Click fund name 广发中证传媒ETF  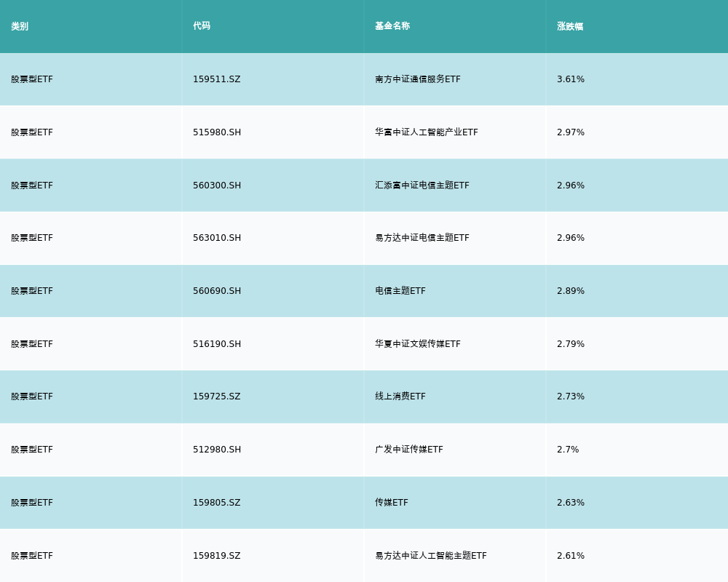409,450
